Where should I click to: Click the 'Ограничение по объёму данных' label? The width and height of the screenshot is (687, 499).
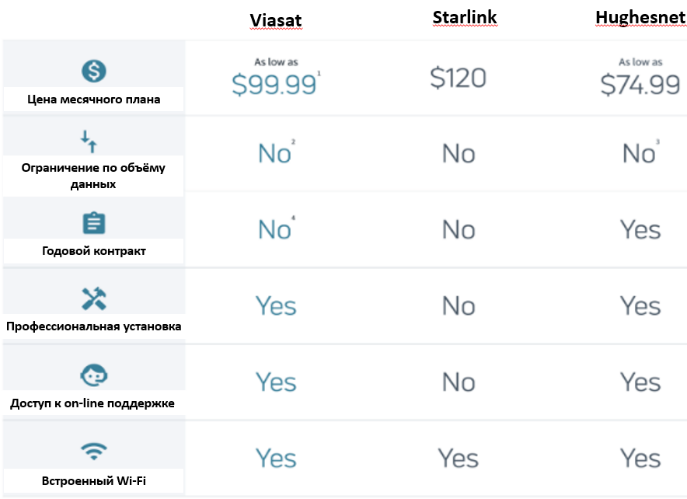[93, 177]
